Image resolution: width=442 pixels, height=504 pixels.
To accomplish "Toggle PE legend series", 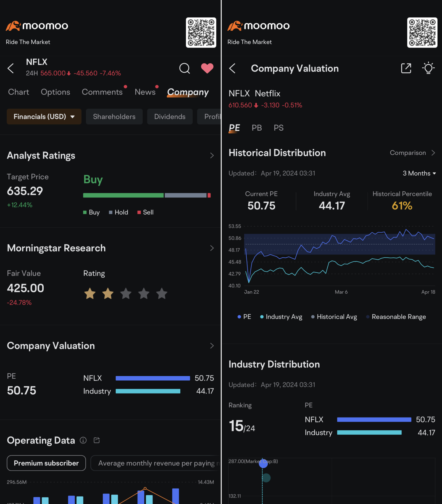I will [244, 317].
